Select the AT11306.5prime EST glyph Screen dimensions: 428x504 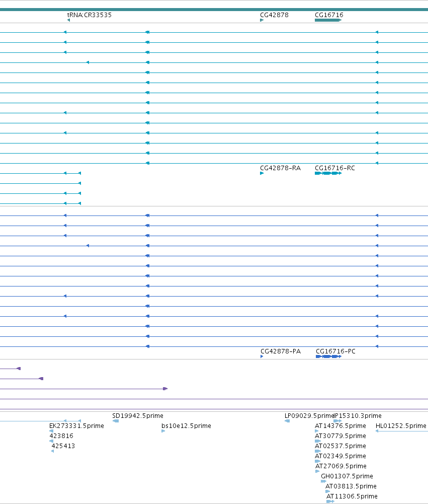point(330,501)
